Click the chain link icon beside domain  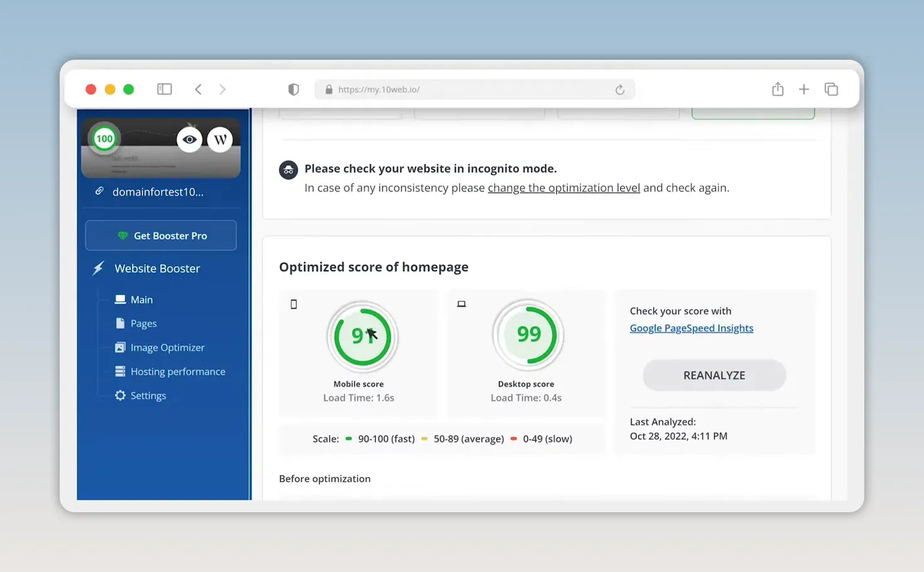click(99, 191)
